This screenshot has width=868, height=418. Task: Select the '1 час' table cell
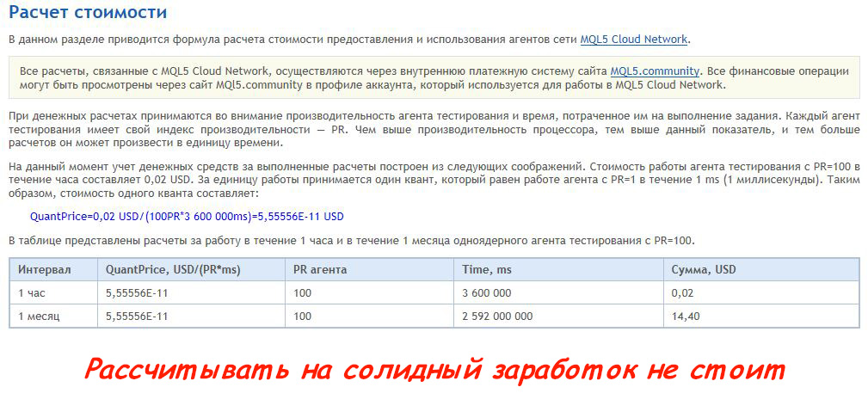tap(53, 293)
